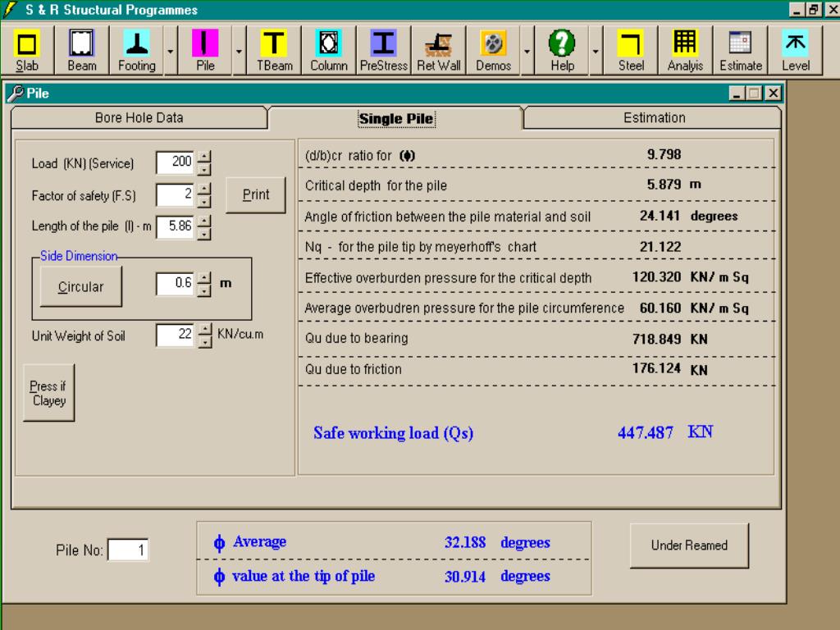Click the Nq value 21.122

(x=660, y=247)
